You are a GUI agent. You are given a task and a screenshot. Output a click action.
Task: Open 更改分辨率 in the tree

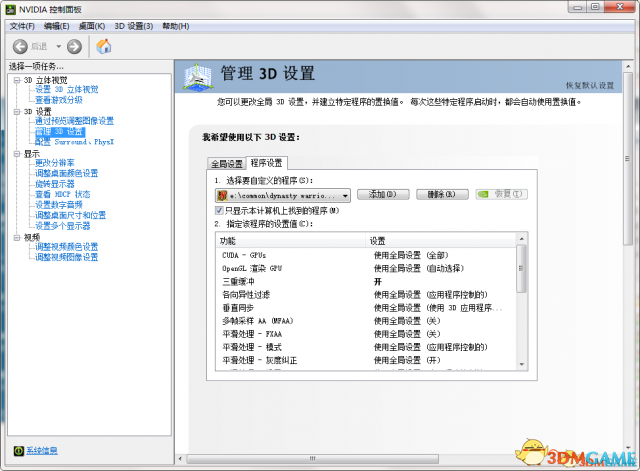click(55, 163)
